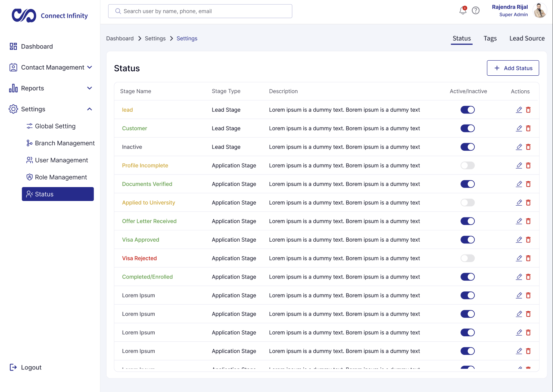Delete the lead status row
This screenshot has height=392, width=553.
tap(528, 110)
